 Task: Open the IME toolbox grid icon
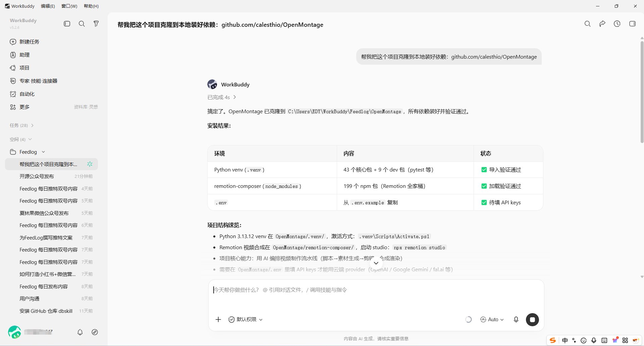625,340
